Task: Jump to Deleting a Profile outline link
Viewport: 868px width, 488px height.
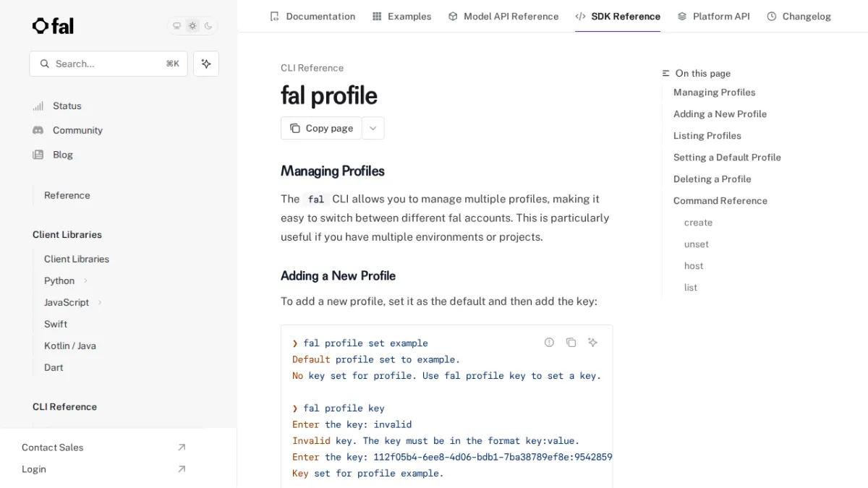Action: click(712, 179)
